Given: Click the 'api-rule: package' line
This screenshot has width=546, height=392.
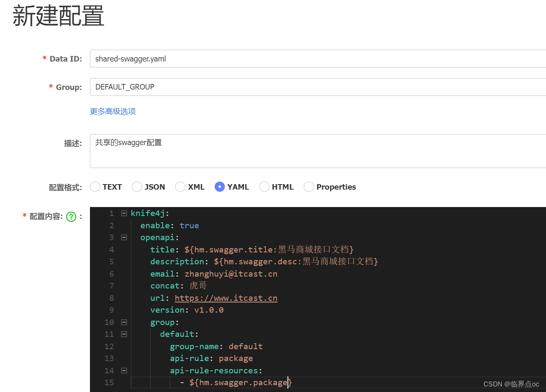Looking at the screenshot, I should coord(212,358).
